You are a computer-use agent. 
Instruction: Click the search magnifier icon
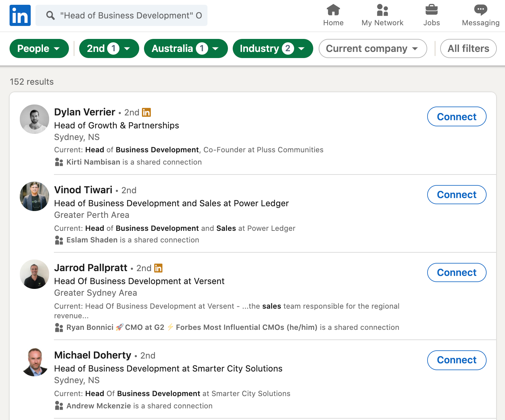tap(50, 15)
